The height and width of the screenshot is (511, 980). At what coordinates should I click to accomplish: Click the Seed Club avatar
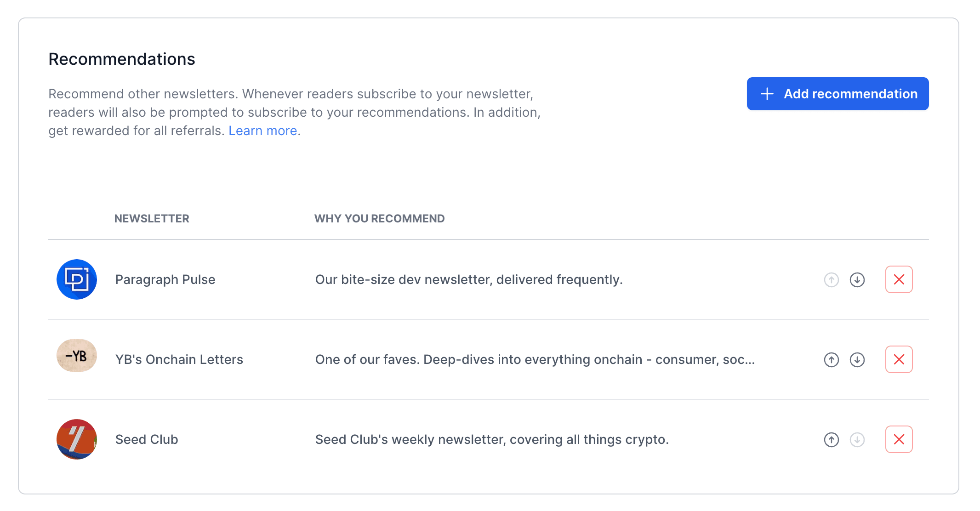(77, 439)
